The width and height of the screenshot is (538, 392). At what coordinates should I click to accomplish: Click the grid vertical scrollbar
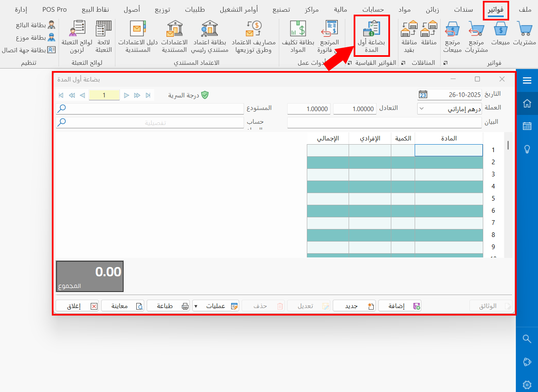point(508,196)
